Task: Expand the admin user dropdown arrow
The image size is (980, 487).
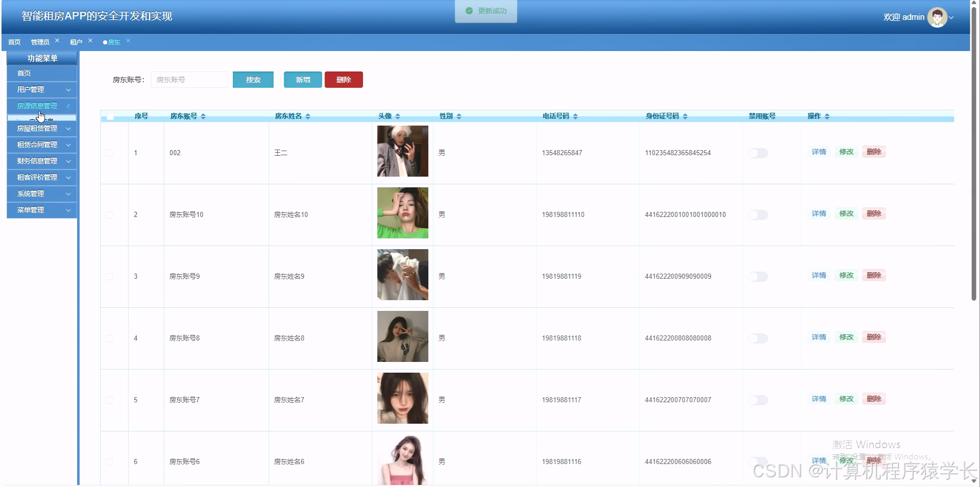Action: (951, 17)
